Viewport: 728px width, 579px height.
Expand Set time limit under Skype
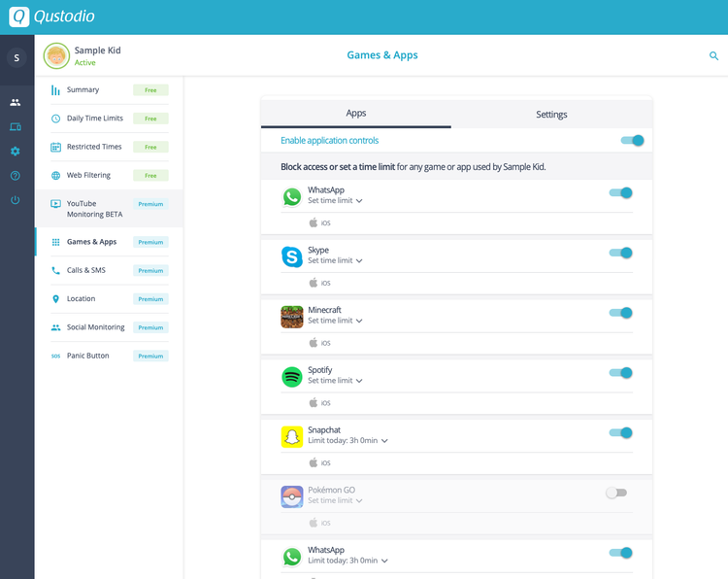click(x=335, y=260)
